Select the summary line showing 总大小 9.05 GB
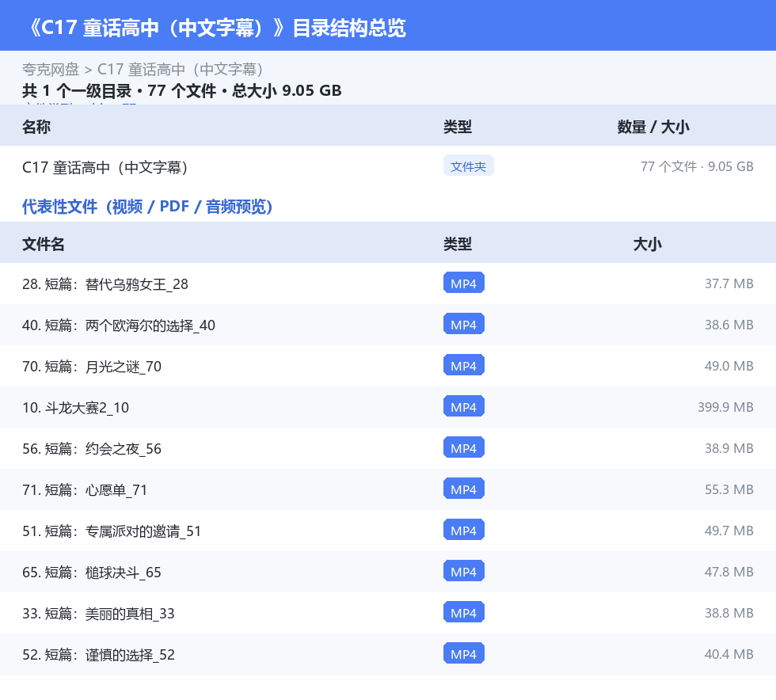The width and height of the screenshot is (776, 700). pos(181,90)
